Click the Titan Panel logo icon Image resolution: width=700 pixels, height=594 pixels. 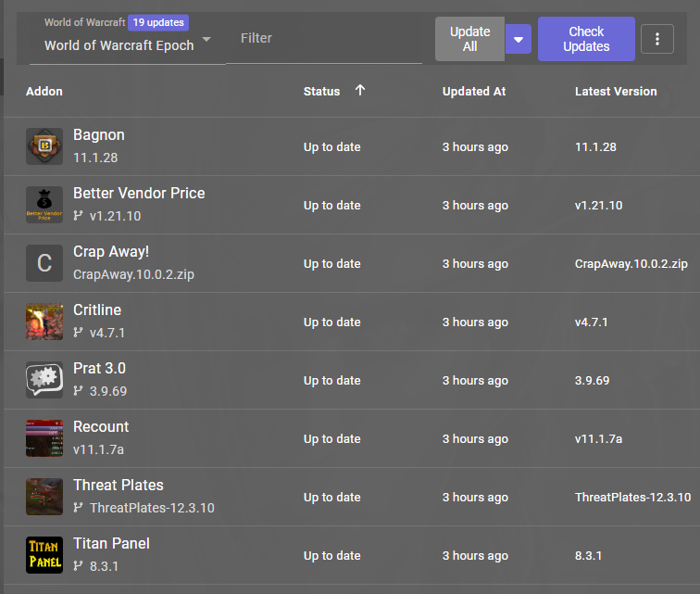(x=44, y=555)
